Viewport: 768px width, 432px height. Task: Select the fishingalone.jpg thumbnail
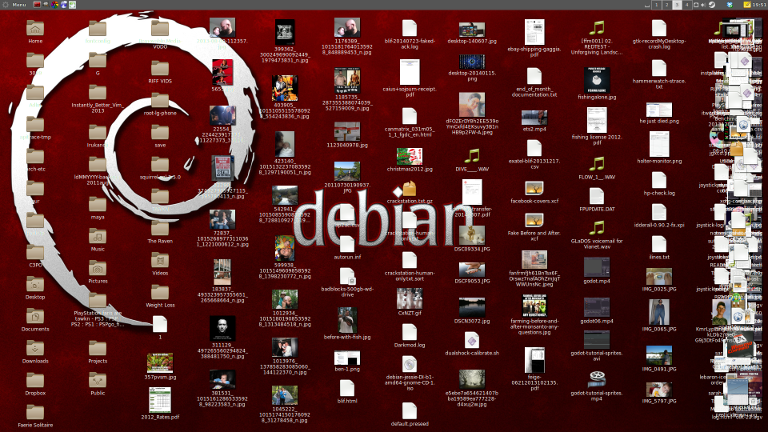(x=597, y=80)
